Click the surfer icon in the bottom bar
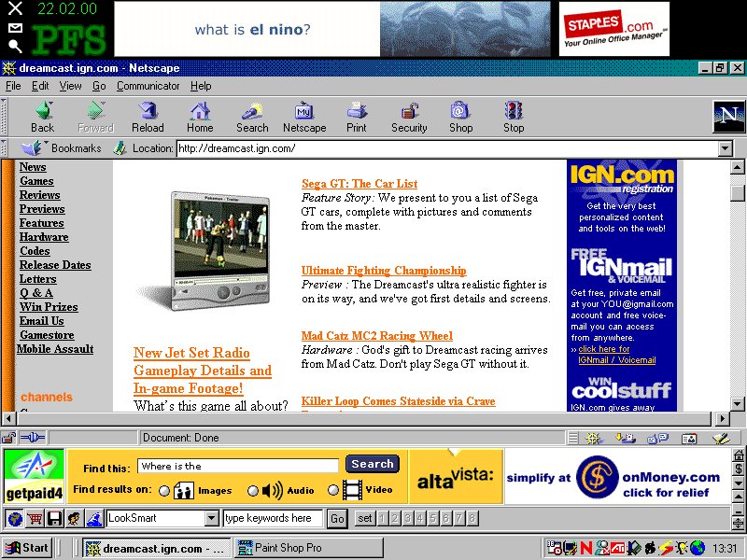Screen dimensions: 747x560 pyautogui.click(x=94, y=518)
